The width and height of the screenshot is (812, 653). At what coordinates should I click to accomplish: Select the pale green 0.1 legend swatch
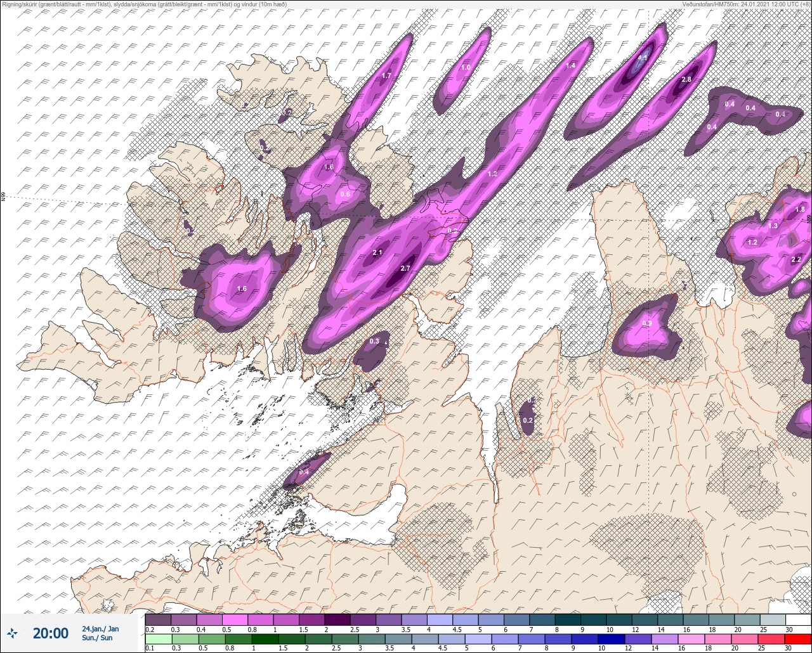159,639
